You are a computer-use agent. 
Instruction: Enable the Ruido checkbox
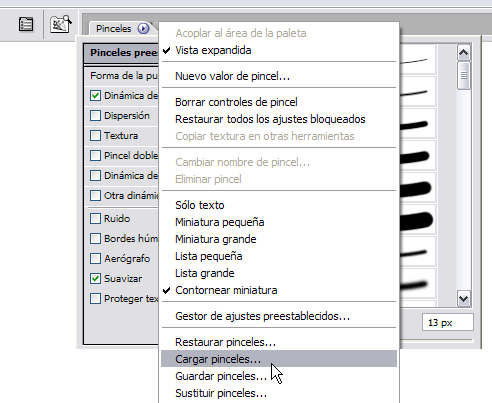click(95, 219)
